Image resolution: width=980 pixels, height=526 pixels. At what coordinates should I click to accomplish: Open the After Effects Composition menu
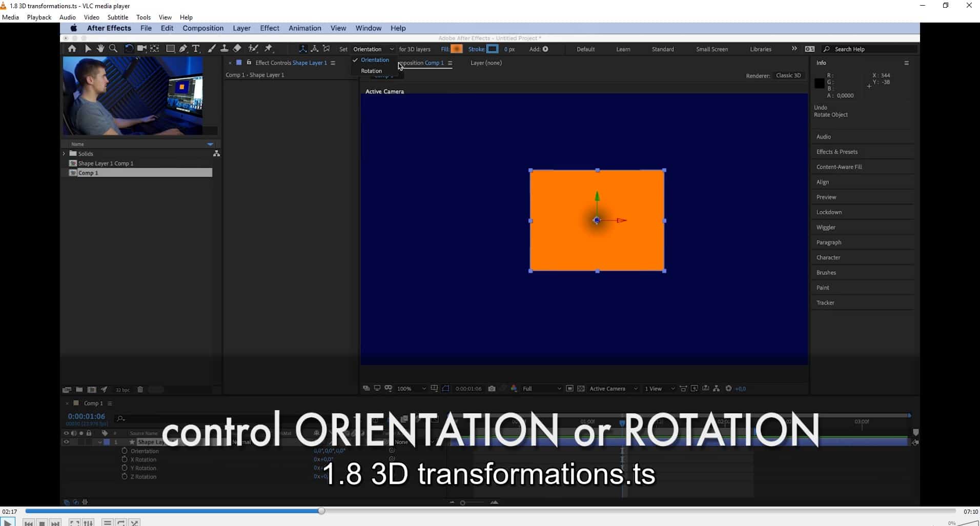click(x=203, y=28)
